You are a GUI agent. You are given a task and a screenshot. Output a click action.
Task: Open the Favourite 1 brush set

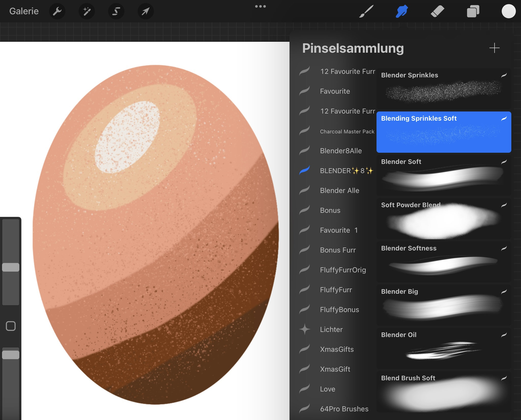click(337, 230)
